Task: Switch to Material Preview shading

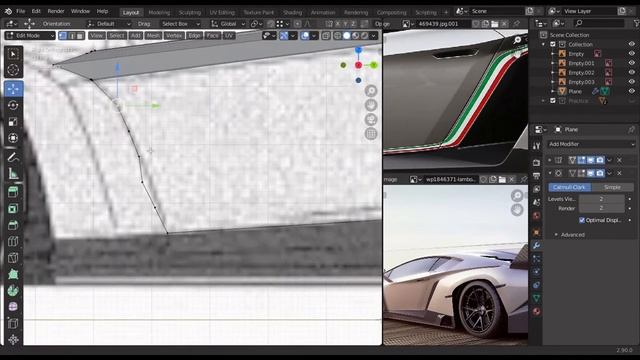Action: click(x=356, y=36)
